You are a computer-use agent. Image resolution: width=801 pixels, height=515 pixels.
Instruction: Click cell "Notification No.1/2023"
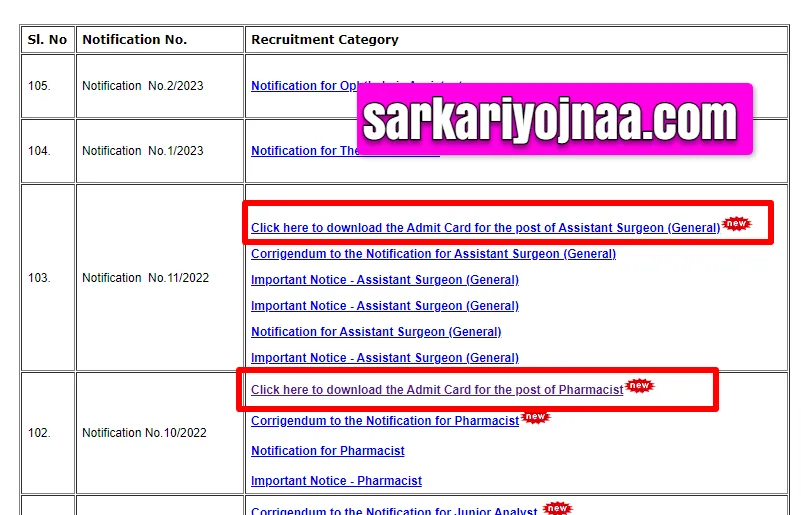coord(159,151)
